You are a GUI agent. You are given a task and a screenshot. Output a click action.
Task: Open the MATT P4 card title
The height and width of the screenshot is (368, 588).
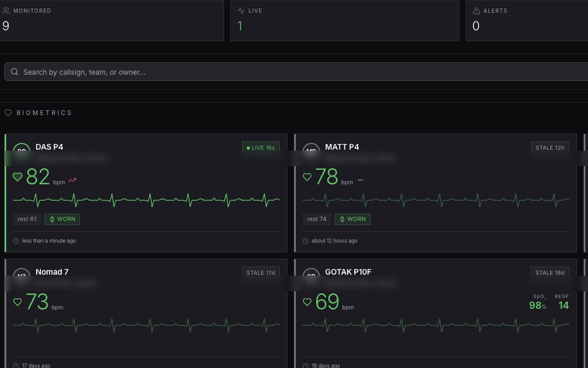(x=342, y=147)
